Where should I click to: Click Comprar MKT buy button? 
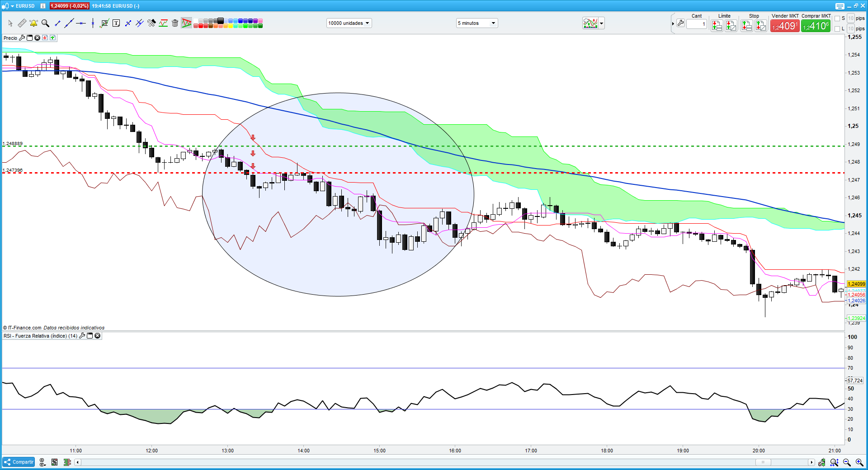(816, 26)
